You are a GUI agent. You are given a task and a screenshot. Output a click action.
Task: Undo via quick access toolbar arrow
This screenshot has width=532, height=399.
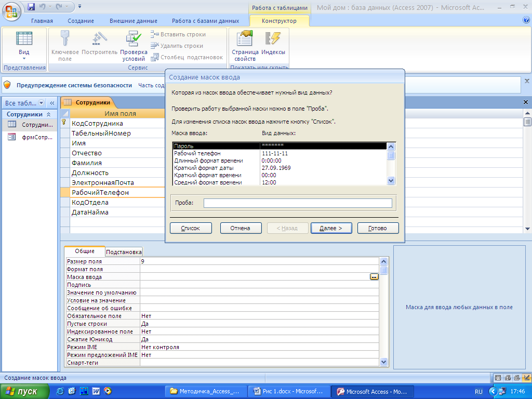43,6
